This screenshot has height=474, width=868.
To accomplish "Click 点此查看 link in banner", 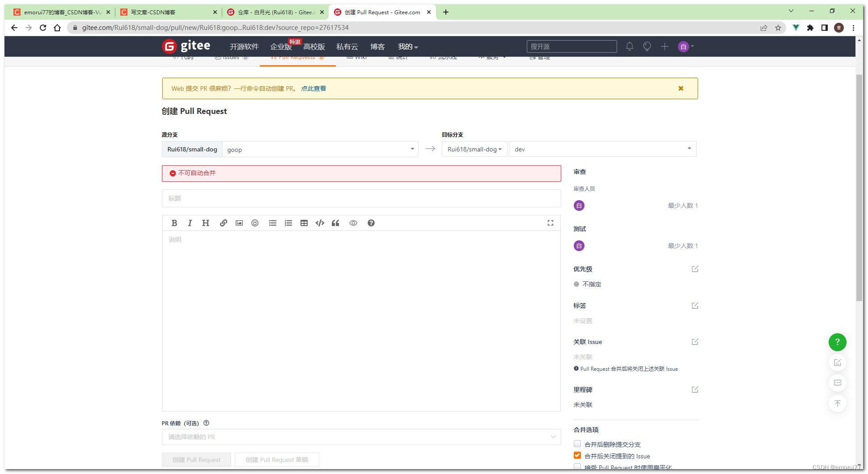I will [x=313, y=88].
